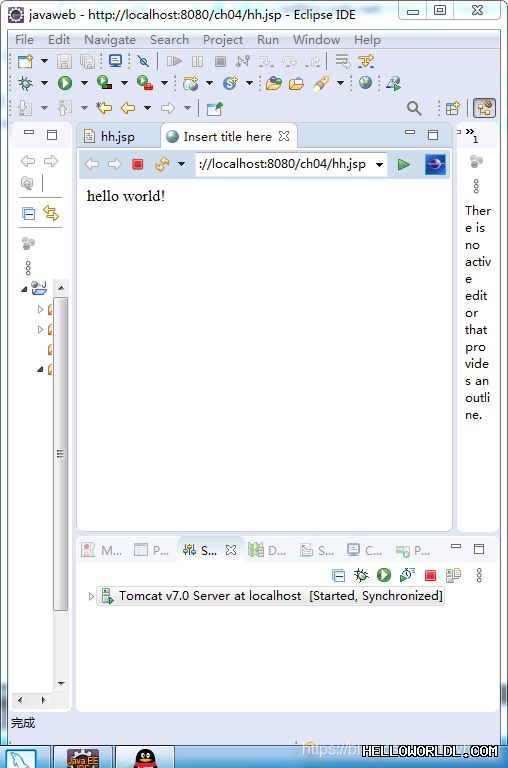Start the server with green run icon
The image size is (508, 768).
point(384,575)
